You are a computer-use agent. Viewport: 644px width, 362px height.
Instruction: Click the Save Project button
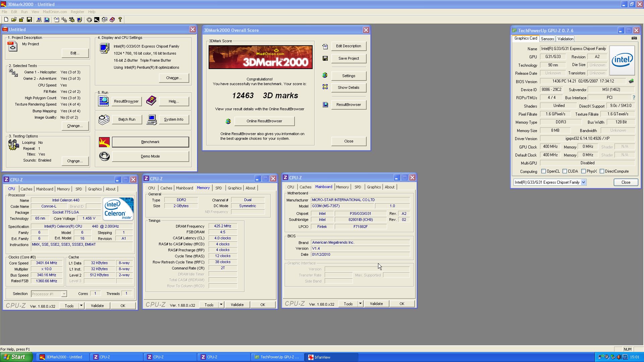[x=348, y=58]
